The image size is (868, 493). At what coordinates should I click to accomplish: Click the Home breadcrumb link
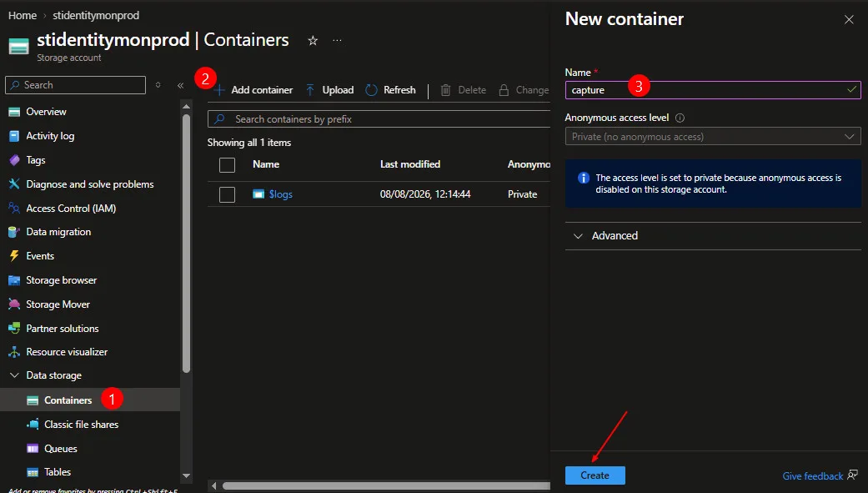23,16
